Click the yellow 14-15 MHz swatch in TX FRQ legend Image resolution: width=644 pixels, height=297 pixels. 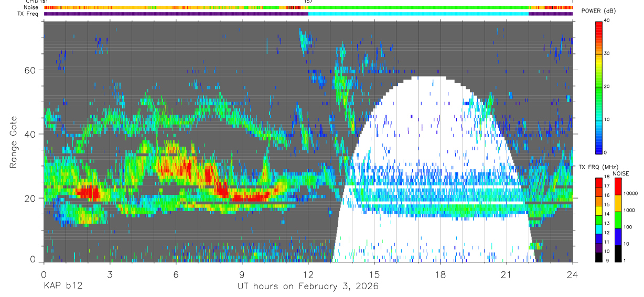pos(598,210)
